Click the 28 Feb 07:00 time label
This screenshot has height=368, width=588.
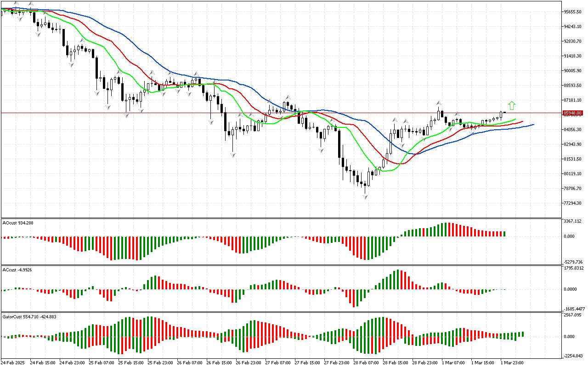tap(365, 363)
